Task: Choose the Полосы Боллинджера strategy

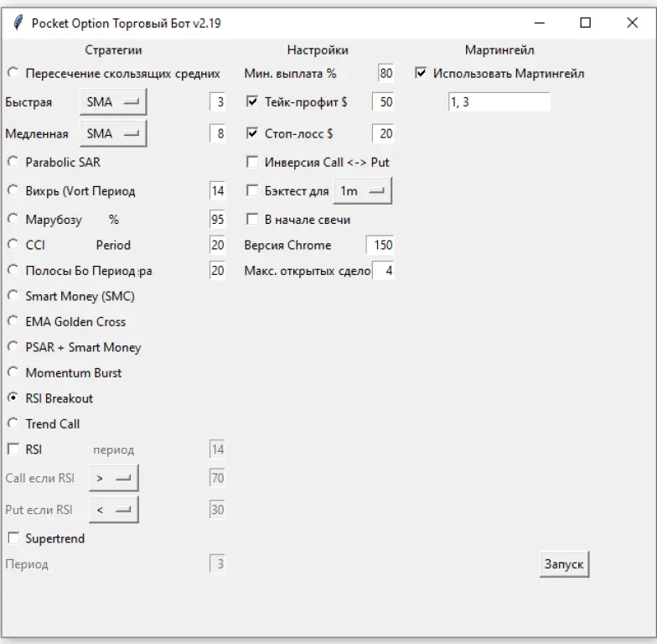Action: (13, 270)
